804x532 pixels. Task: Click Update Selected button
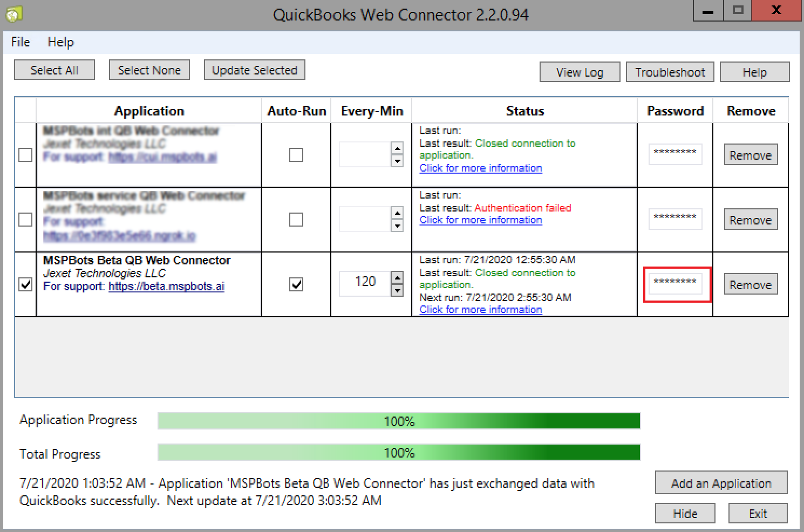pyautogui.click(x=255, y=70)
